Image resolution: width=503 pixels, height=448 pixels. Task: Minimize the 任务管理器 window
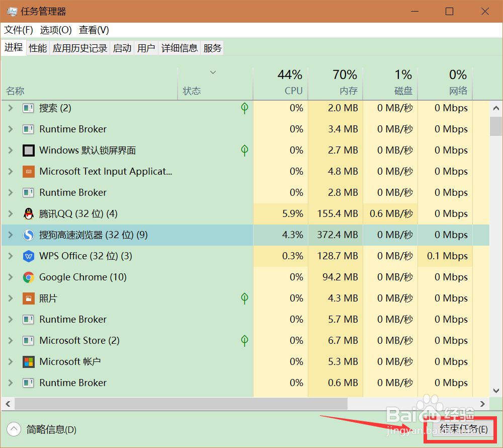coord(414,12)
